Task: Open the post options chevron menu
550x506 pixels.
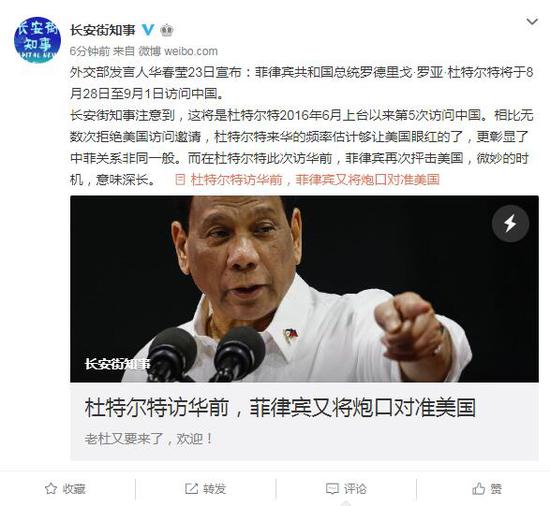Action: [532, 22]
